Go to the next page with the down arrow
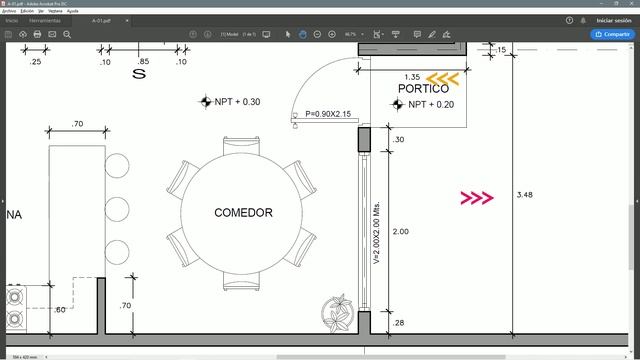 tap(208, 35)
